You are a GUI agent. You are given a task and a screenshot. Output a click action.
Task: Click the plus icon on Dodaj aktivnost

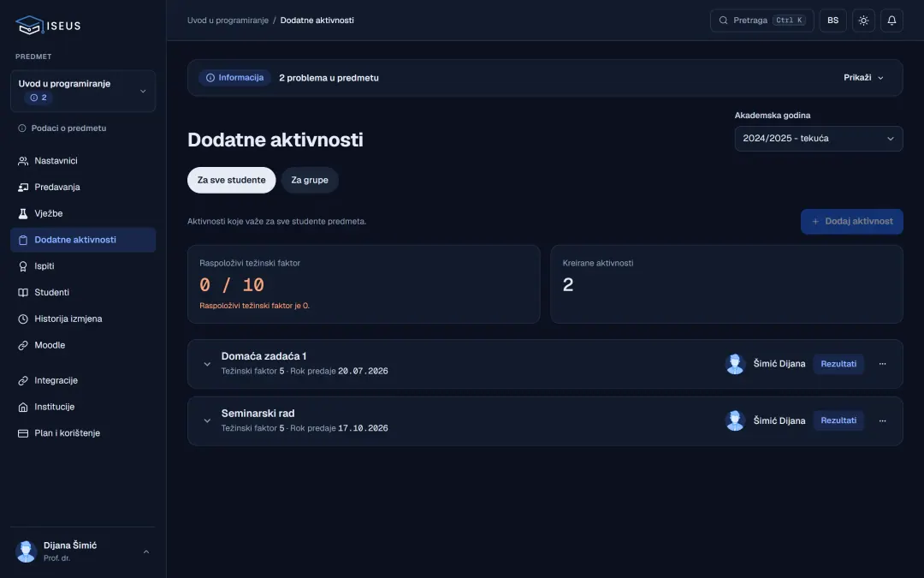tap(815, 222)
